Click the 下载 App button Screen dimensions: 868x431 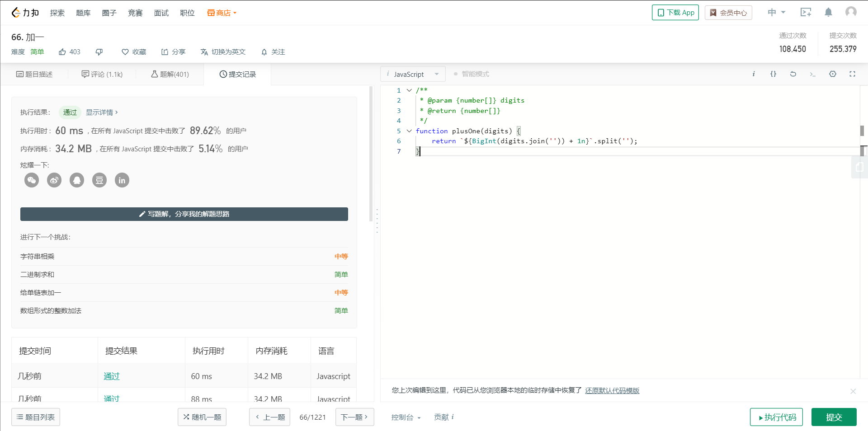[x=675, y=13]
